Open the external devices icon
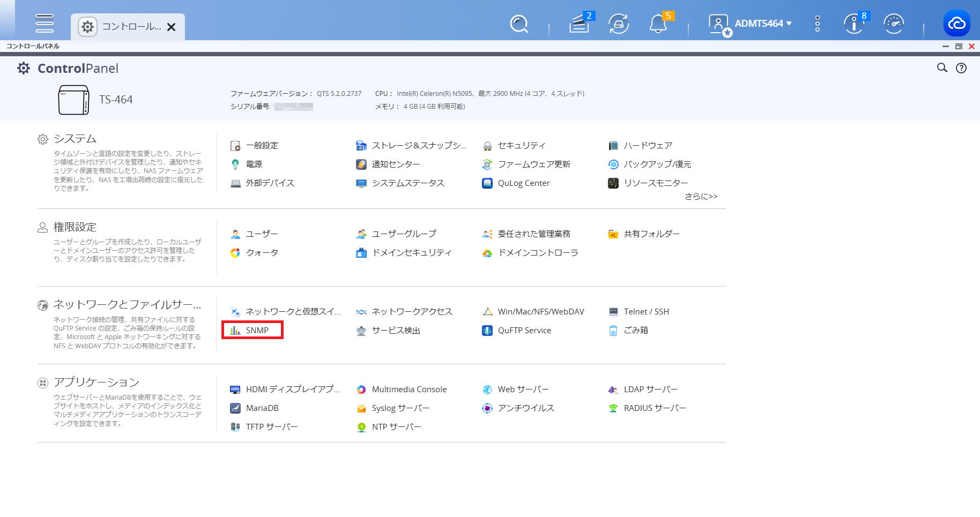 coord(619,24)
